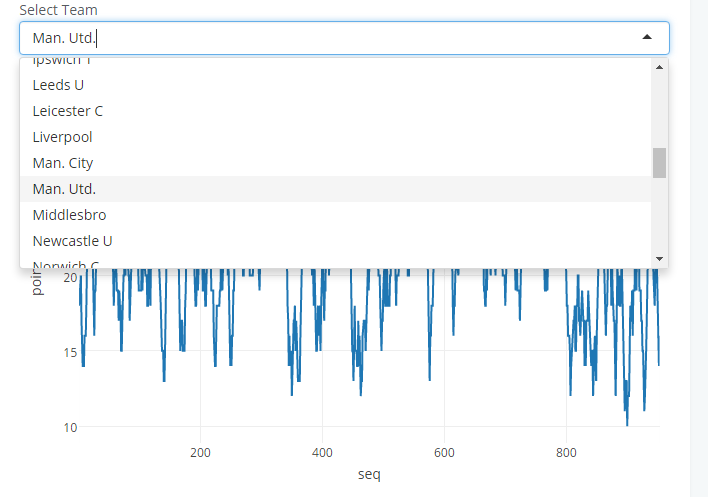This screenshot has width=708, height=497.
Task: Click the dropdown list scrollbar thumb
Action: click(659, 163)
